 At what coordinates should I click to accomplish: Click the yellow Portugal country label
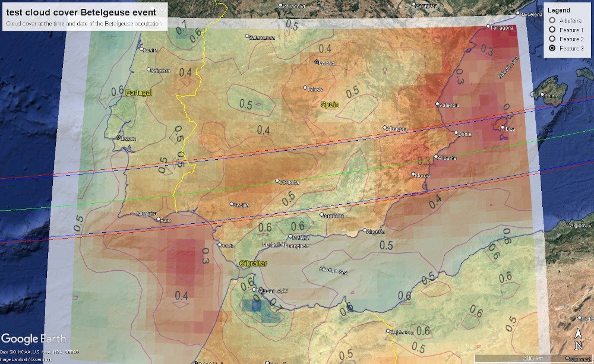pyautogui.click(x=138, y=93)
